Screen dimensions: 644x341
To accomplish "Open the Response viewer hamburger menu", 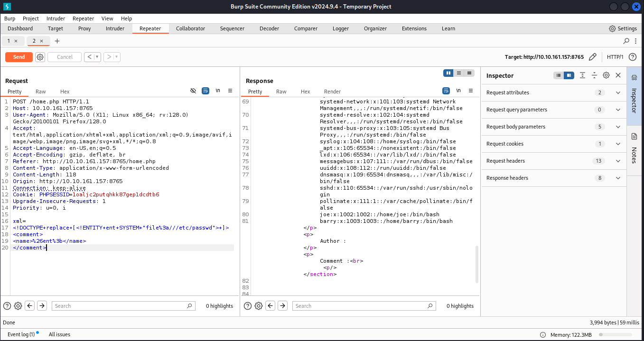I will click(x=471, y=91).
